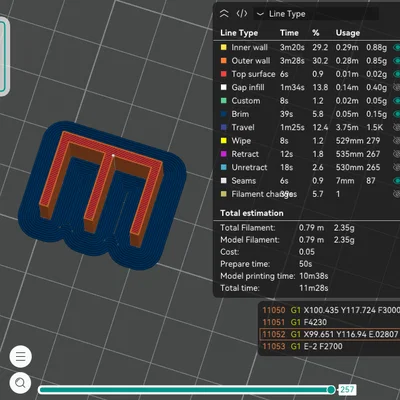Toggle visibility of Top surface lines
Image resolution: width=400 pixels, height=400 pixels.
coord(397,74)
